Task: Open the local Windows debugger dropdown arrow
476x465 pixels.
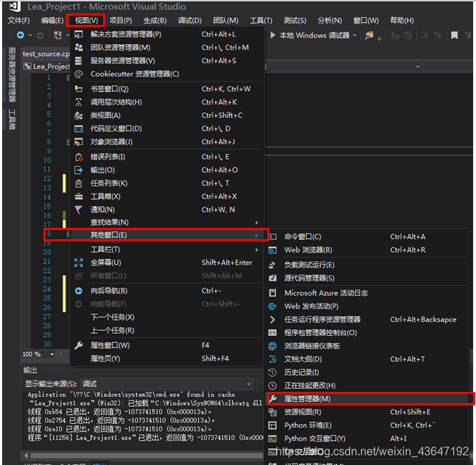Action: 355,35
